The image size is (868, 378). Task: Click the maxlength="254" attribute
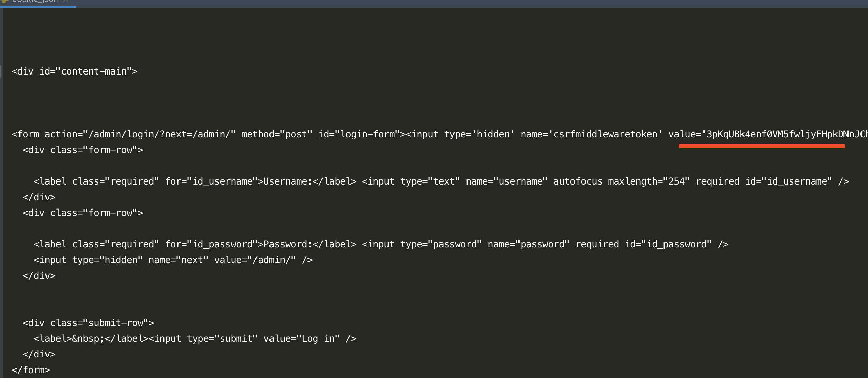point(649,181)
